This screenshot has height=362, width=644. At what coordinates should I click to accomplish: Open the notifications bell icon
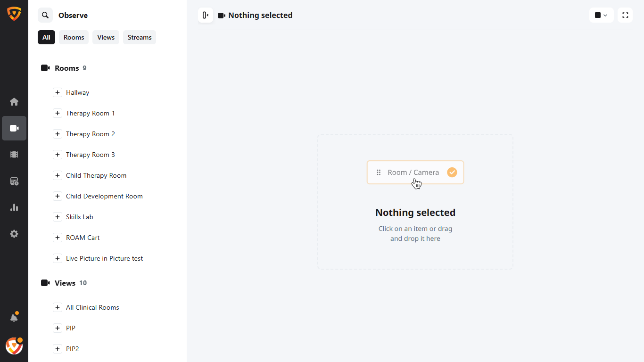point(14,318)
